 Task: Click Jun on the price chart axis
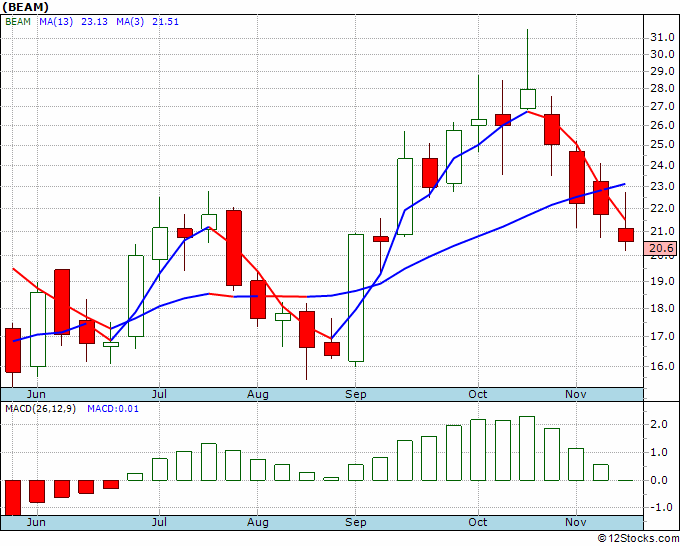pyautogui.click(x=36, y=394)
